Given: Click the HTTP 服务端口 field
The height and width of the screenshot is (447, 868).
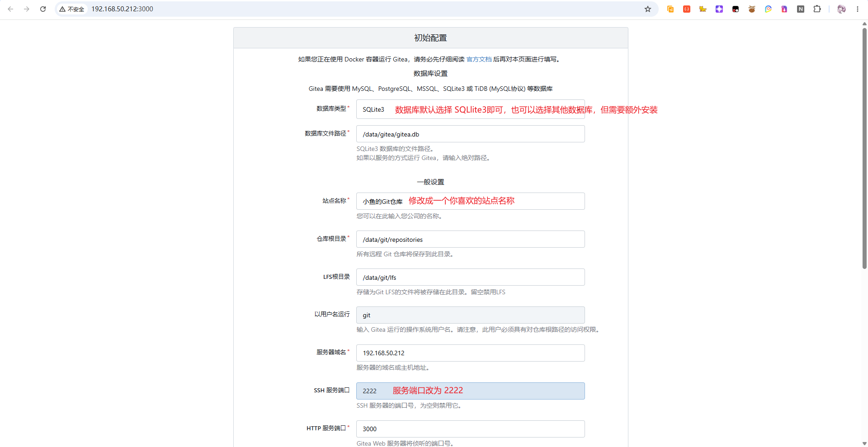Looking at the screenshot, I should tap(470, 429).
